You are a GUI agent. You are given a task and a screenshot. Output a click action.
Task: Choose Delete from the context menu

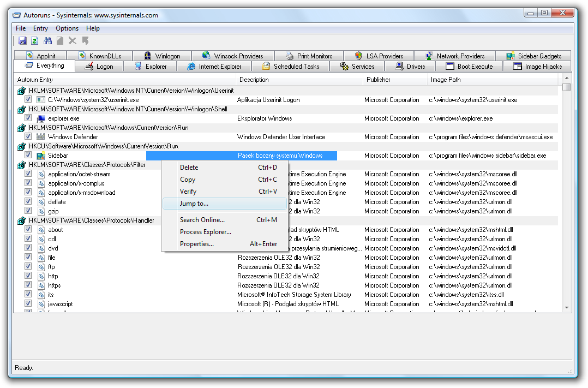(x=225, y=168)
